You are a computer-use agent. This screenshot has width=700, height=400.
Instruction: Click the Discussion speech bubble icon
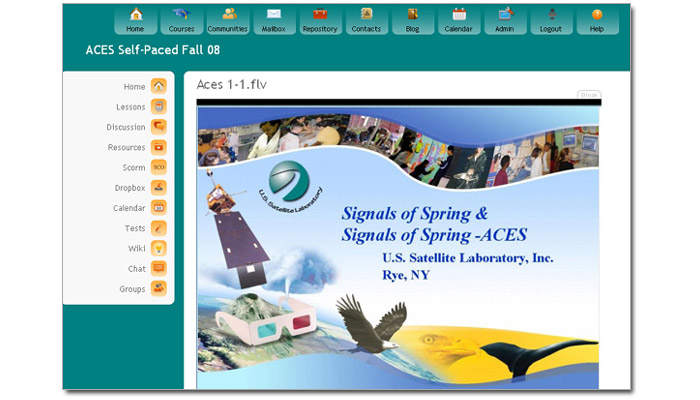pyautogui.click(x=158, y=127)
